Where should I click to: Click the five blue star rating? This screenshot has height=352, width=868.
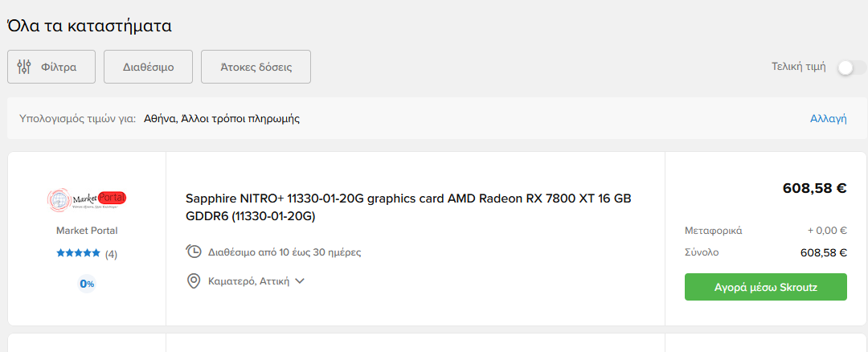(78, 253)
